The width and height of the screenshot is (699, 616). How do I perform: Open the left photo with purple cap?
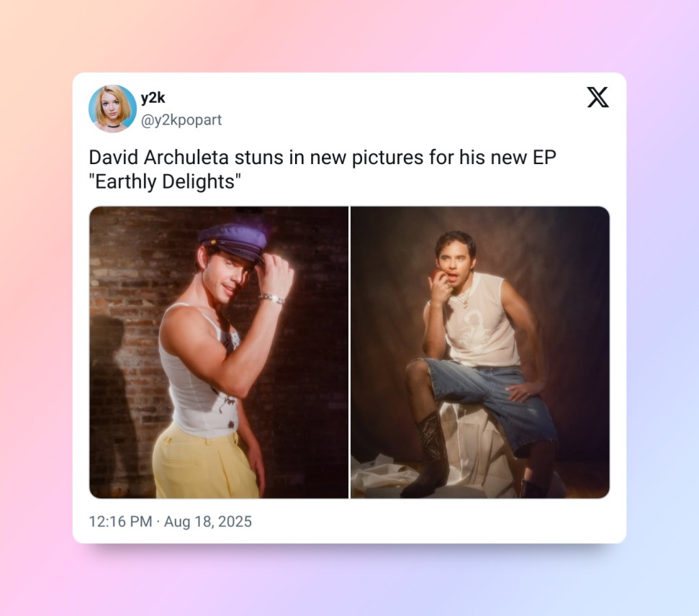coord(219,352)
